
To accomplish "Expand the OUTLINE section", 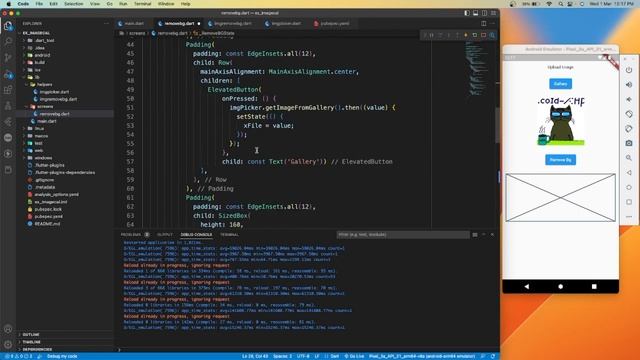I will point(31,335).
